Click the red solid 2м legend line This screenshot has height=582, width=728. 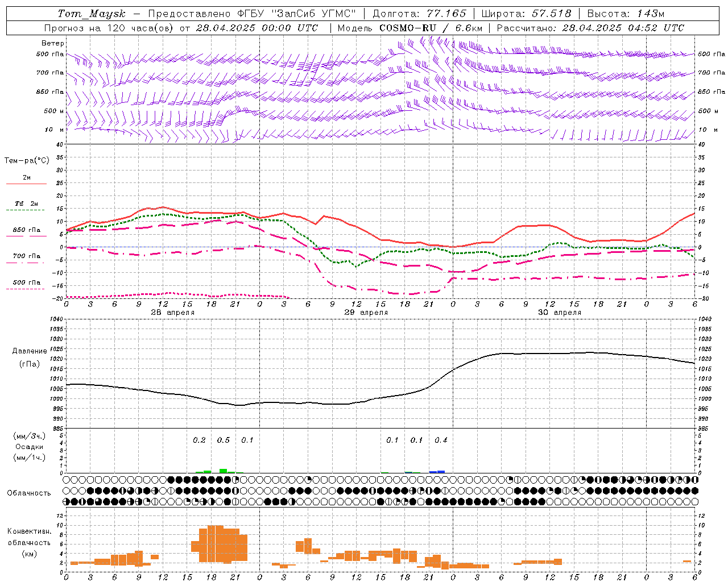point(26,184)
